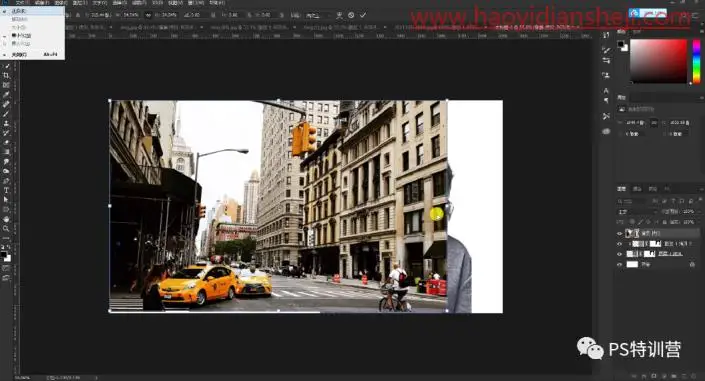Screen dimensions: 705x381
Task: Click the toolbar foreground color swatch
Action: click(x=4, y=255)
